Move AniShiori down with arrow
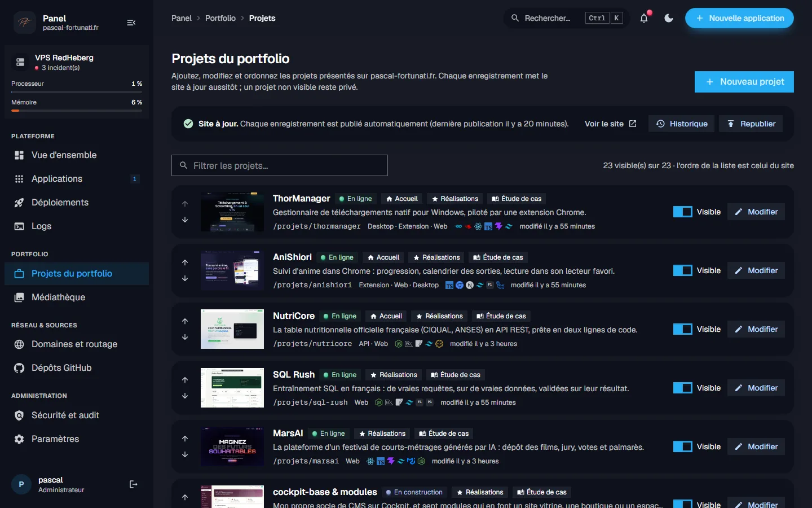 [185, 278]
